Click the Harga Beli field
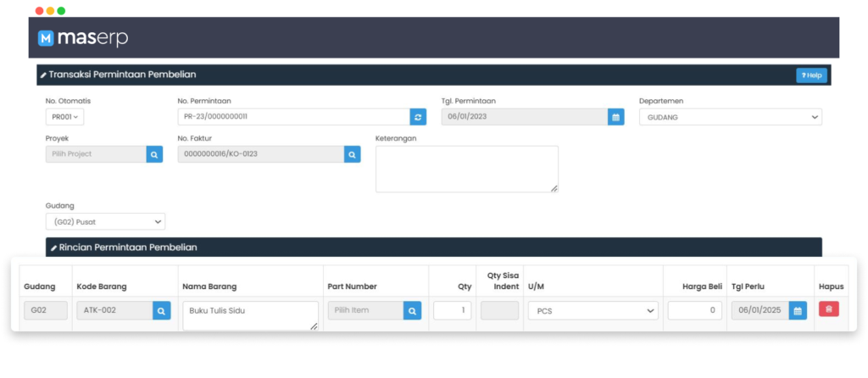This screenshot has width=868, height=378. coord(695,310)
